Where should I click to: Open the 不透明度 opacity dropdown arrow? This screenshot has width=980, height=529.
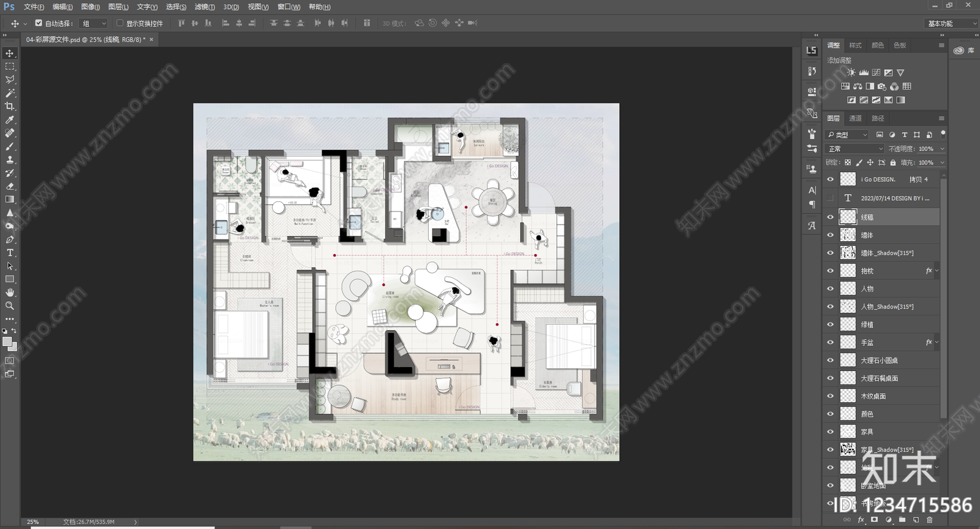[x=942, y=149]
